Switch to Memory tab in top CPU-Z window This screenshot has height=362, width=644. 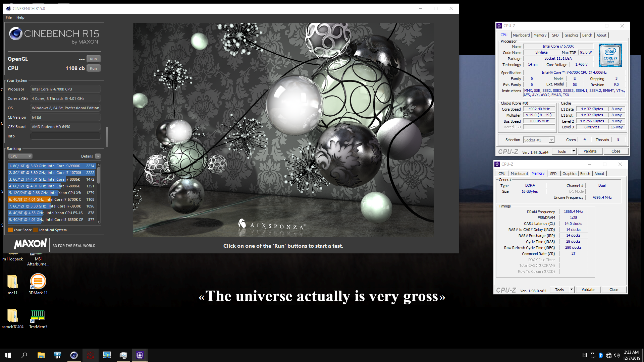point(540,35)
